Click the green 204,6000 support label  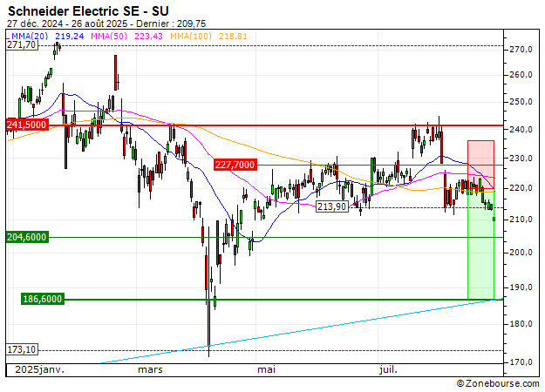[27, 237]
